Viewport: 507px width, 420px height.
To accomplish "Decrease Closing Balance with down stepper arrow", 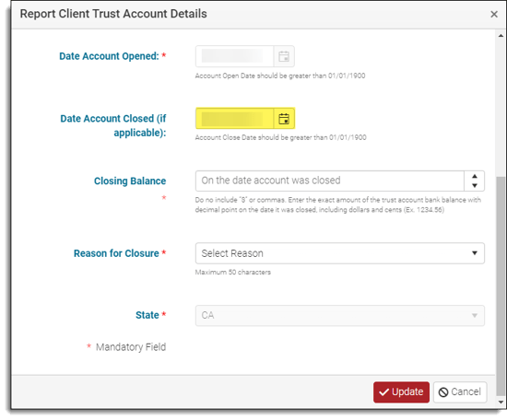I will [475, 185].
